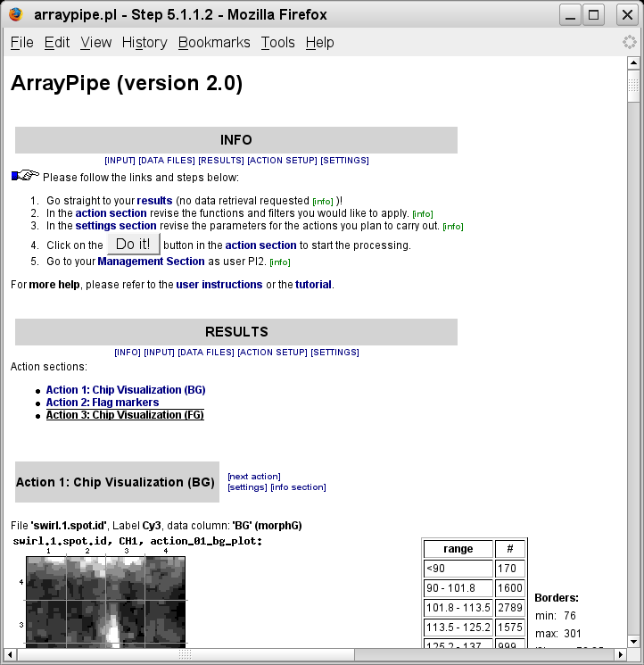
Task: Click the [info] link in step 2
Action: pyautogui.click(x=423, y=213)
